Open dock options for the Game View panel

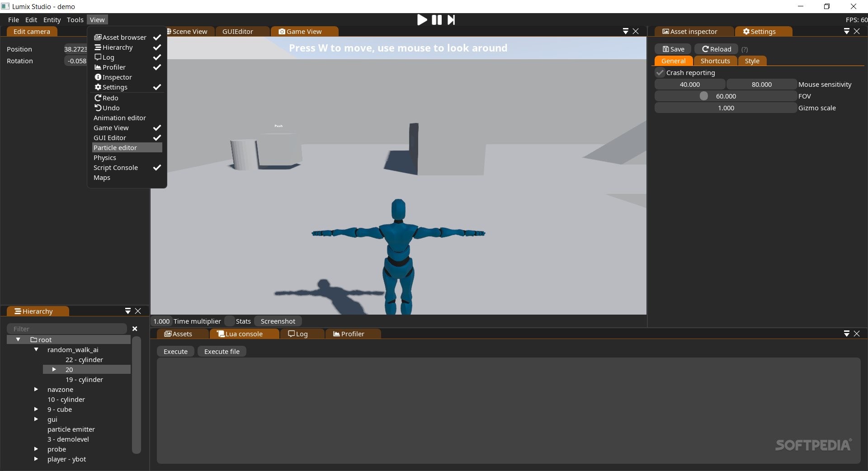[626, 31]
